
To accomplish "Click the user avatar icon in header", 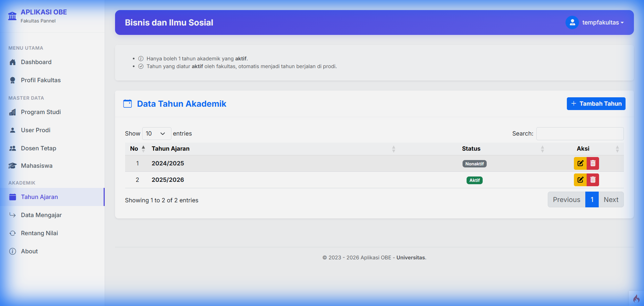I will coord(572,22).
